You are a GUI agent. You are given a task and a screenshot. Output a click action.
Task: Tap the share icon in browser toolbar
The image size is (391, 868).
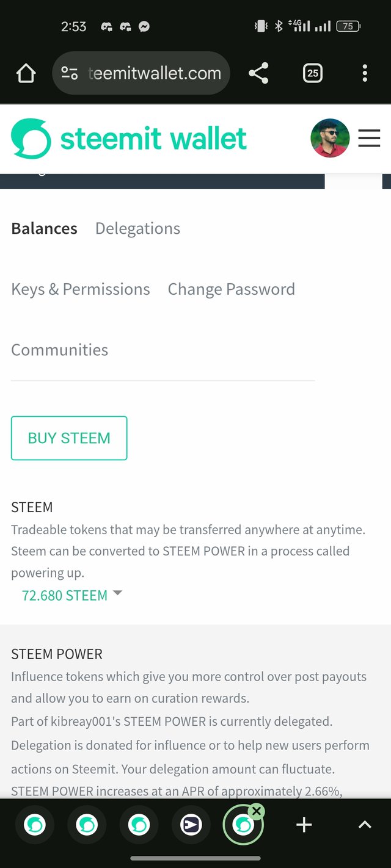coord(258,74)
